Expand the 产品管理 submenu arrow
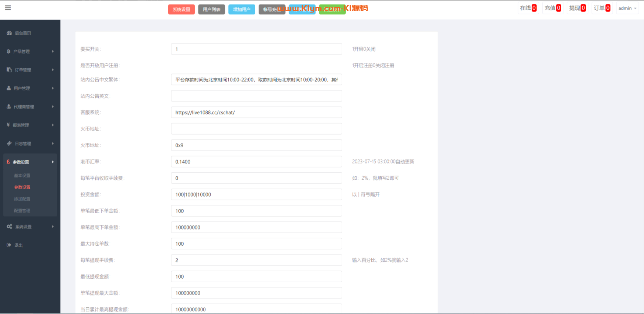 (x=53, y=51)
